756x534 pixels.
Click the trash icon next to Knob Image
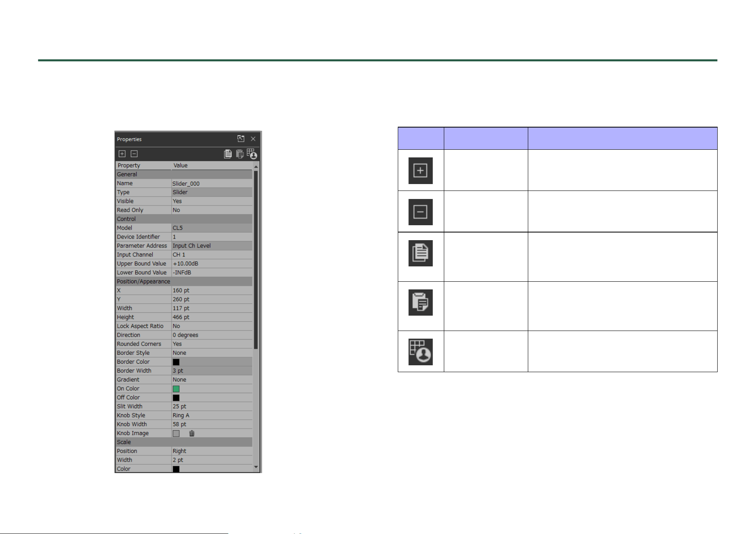(x=192, y=433)
